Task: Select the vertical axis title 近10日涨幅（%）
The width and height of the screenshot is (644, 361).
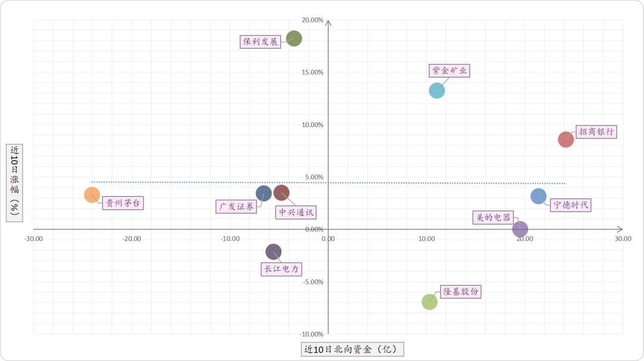Action: pyautogui.click(x=14, y=183)
